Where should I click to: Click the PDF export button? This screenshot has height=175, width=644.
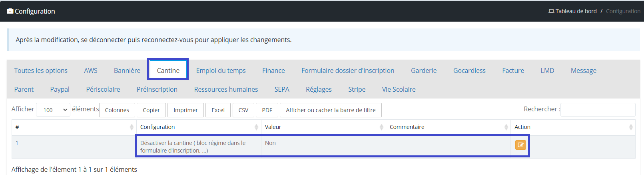pos(267,110)
